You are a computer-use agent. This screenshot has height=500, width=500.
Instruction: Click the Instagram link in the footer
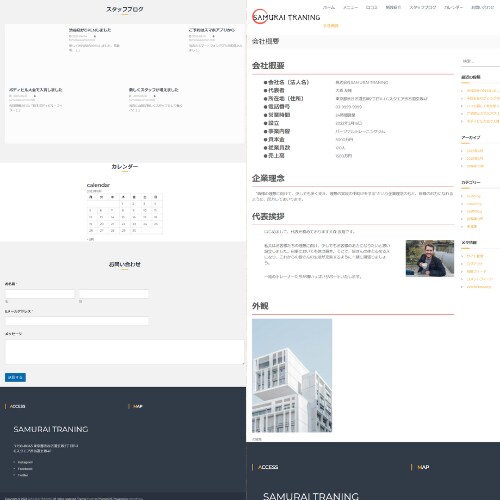pyautogui.click(x=25, y=462)
